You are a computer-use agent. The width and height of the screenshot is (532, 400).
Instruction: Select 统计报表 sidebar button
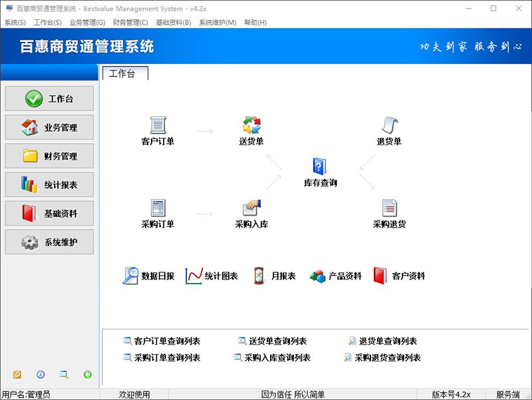pyautogui.click(x=49, y=185)
